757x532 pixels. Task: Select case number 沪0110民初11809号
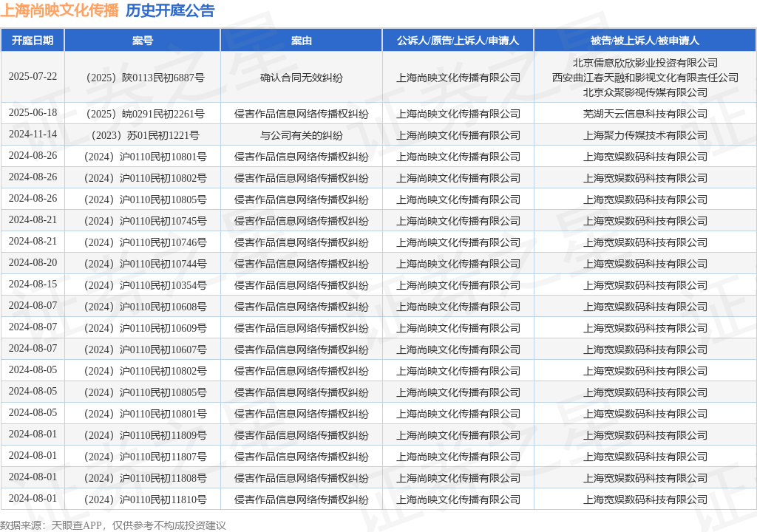[x=163, y=435]
